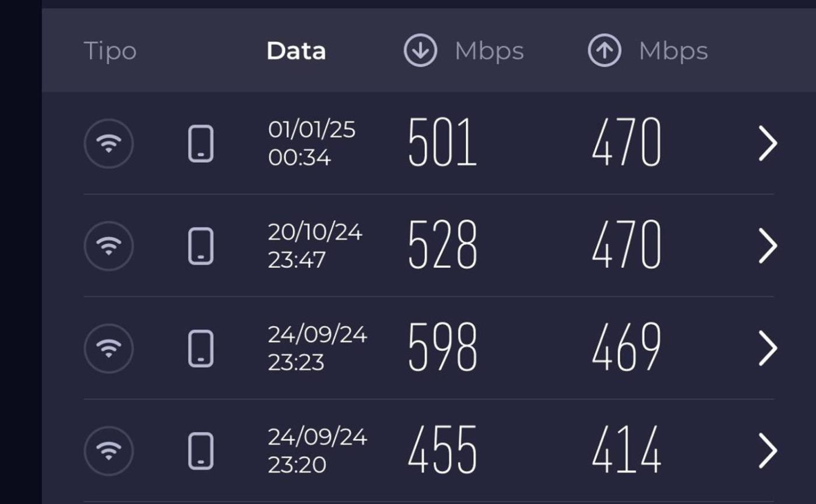The width and height of the screenshot is (816, 504).
Task: Sort results by the Tipo column
Action: [x=110, y=51]
